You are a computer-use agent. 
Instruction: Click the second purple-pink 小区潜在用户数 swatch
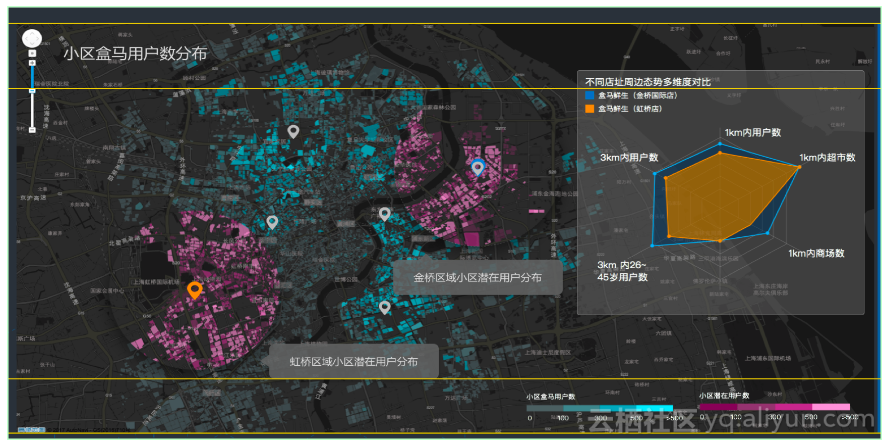(755, 407)
